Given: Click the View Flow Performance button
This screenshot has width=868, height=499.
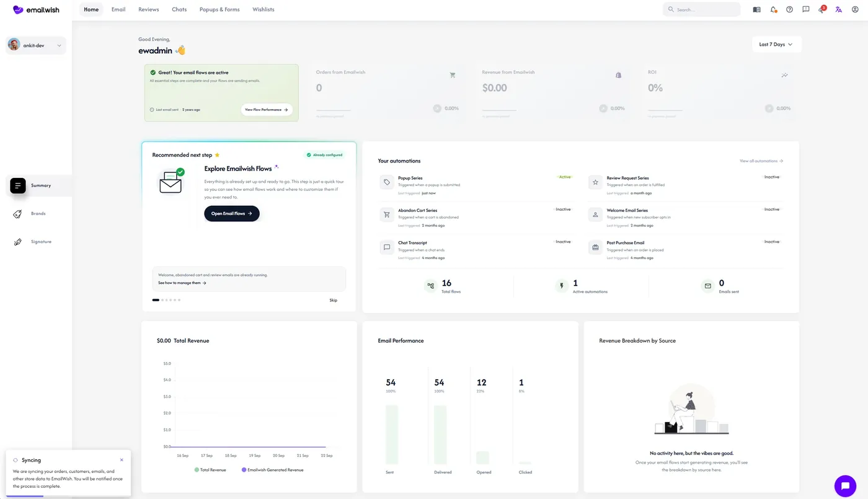Looking at the screenshot, I should point(267,110).
